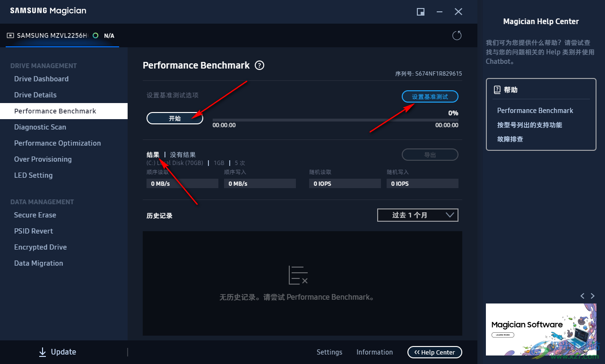Image resolution: width=605 pixels, height=364 pixels.
Task: Click the drive icon beside SAMSUNG MZVL2256
Action: [10, 35]
